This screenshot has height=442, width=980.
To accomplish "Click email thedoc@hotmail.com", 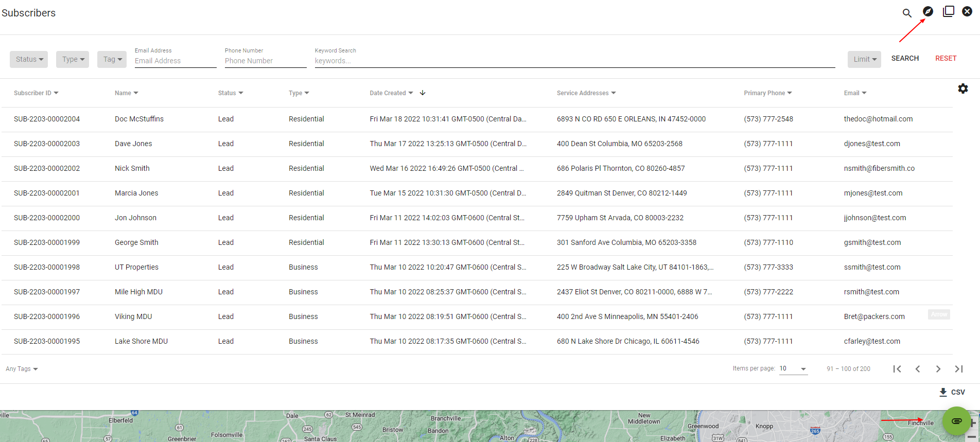I will [878, 119].
